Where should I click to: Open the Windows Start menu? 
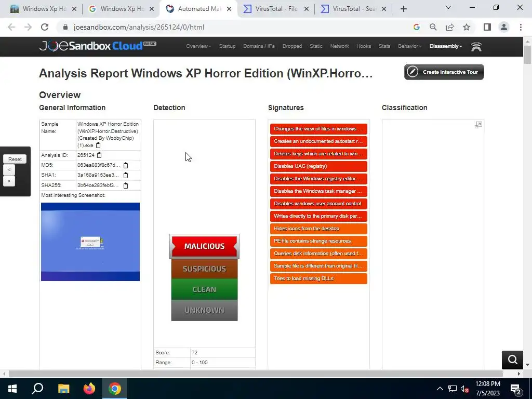point(12,389)
